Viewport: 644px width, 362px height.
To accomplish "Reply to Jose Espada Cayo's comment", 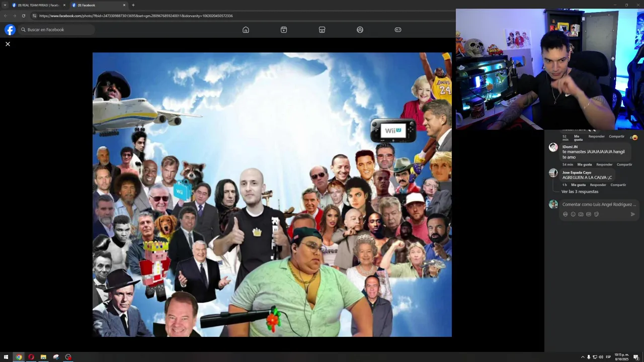I will pyautogui.click(x=598, y=185).
